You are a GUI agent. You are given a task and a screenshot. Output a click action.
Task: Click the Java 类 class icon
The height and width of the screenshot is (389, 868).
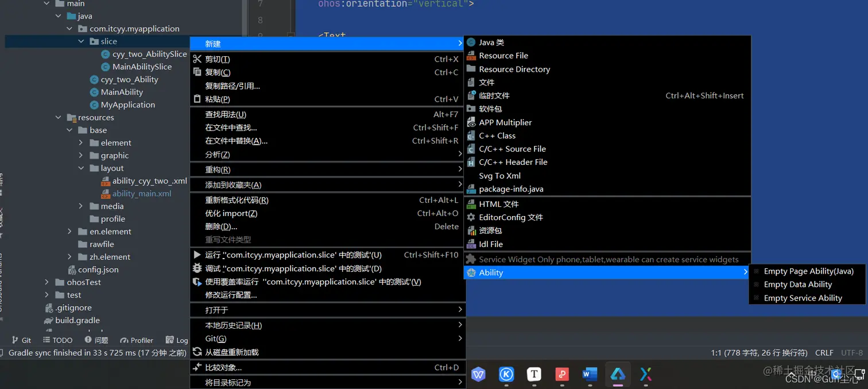tap(471, 43)
